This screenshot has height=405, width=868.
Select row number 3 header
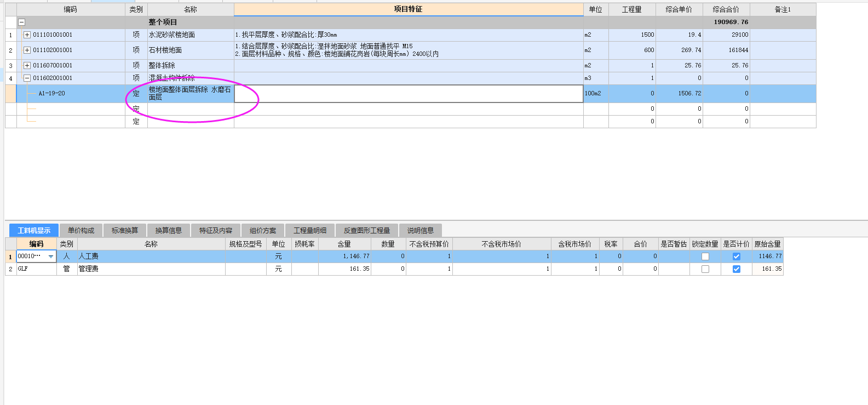pyautogui.click(x=10, y=65)
